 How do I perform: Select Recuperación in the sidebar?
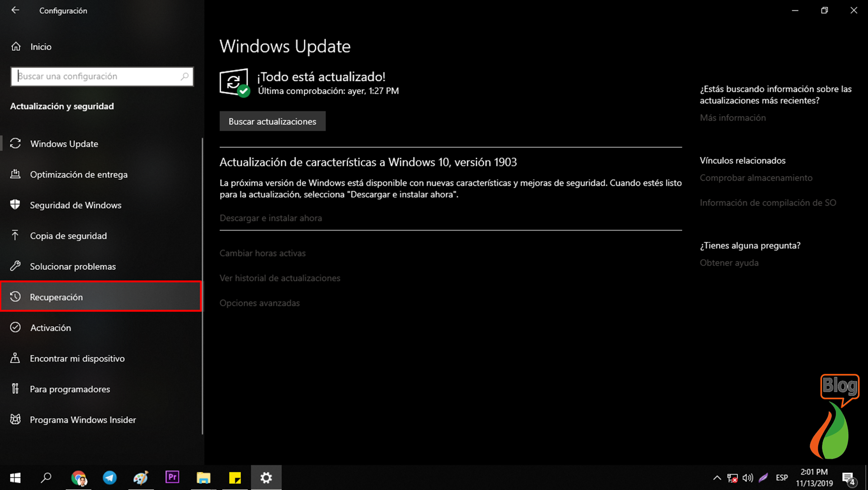[x=57, y=297]
